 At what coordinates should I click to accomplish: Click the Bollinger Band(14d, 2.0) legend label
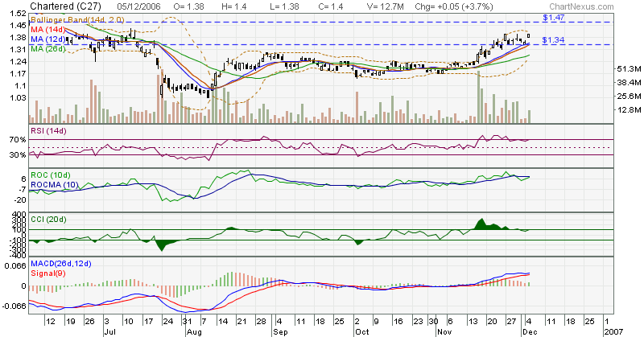pos(77,19)
